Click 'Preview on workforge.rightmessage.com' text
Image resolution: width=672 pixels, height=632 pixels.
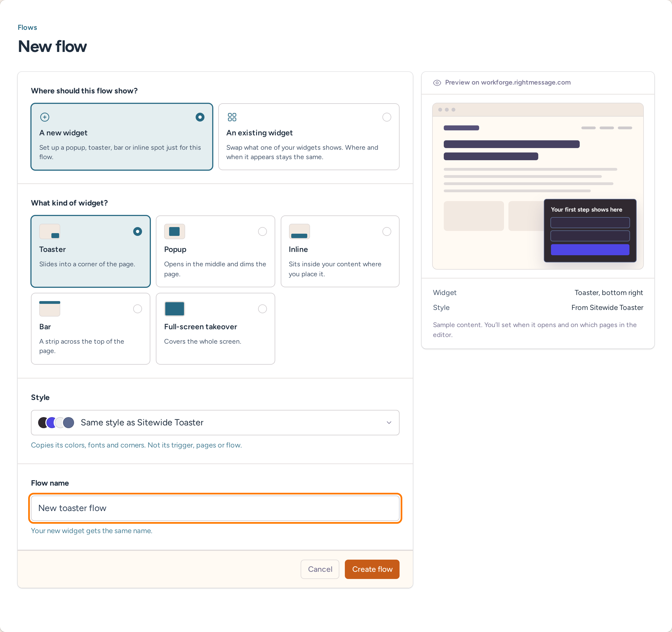(x=508, y=83)
